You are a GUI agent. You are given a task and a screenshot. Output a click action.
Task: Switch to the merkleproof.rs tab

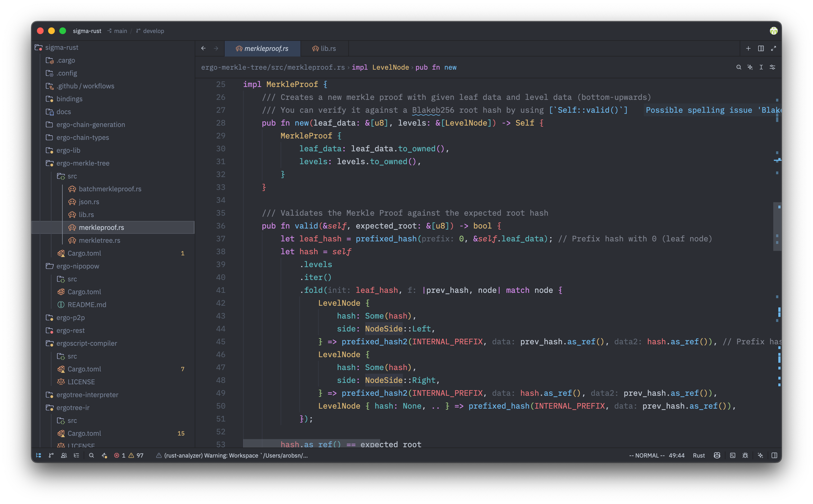click(262, 48)
